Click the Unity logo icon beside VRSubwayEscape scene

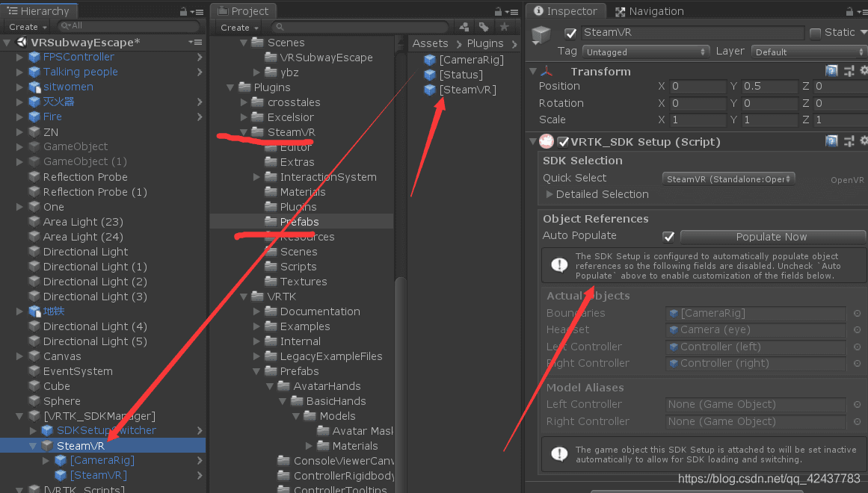click(x=22, y=42)
